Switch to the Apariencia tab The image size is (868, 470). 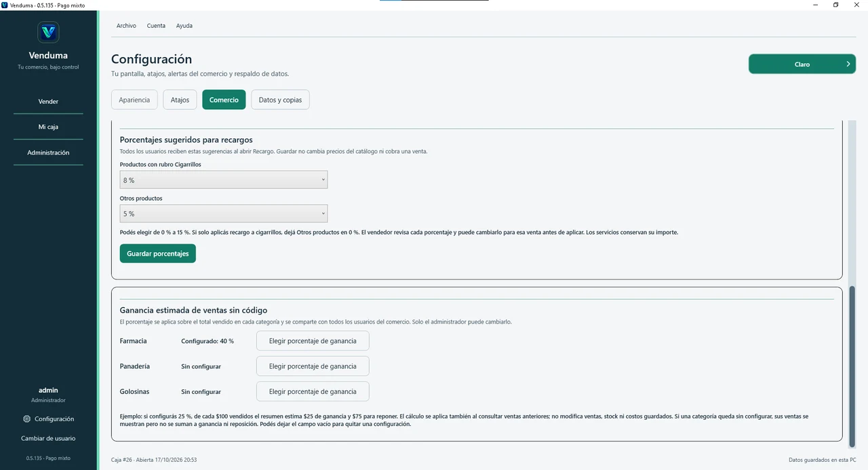pyautogui.click(x=134, y=100)
